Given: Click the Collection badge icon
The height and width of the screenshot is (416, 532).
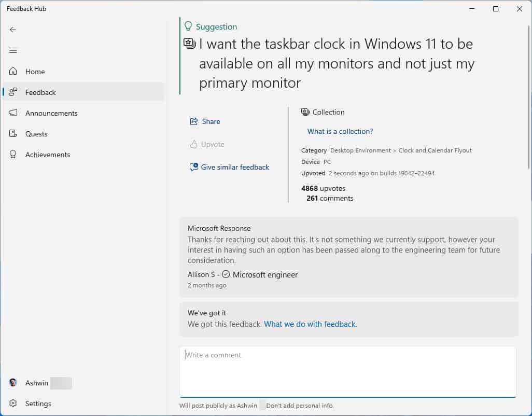Looking at the screenshot, I should (x=304, y=112).
